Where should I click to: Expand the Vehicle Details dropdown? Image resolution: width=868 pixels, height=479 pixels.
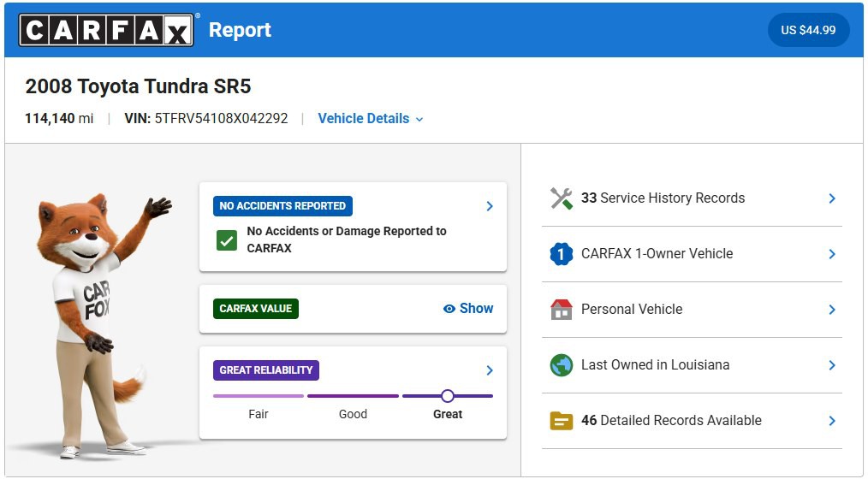370,119
